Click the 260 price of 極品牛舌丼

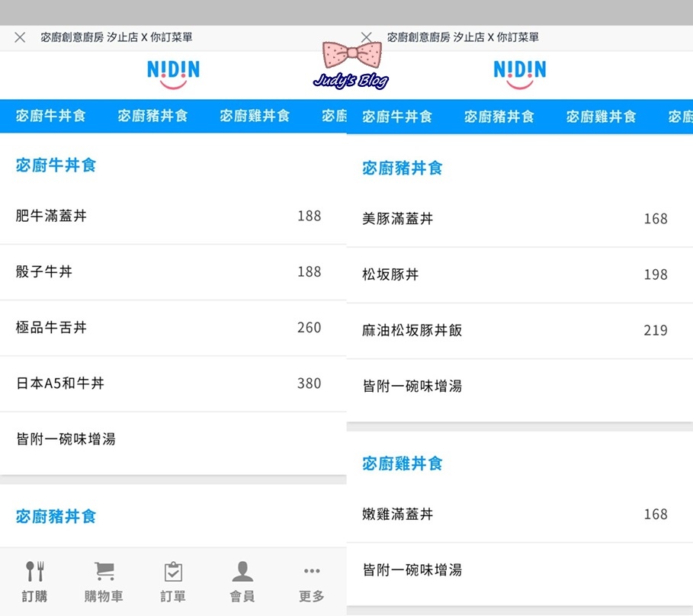(310, 328)
